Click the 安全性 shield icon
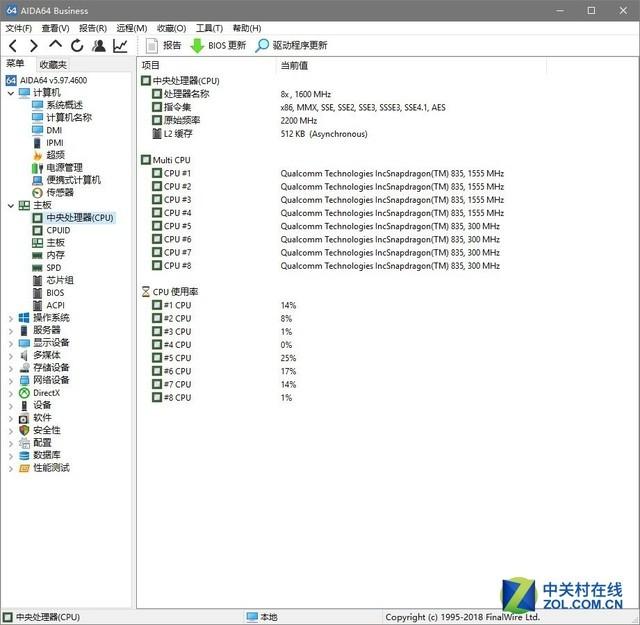The width and height of the screenshot is (640, 625). coord(24,430)
